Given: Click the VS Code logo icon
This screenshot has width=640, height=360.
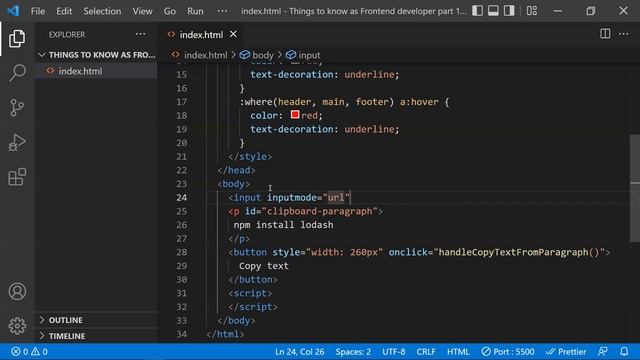Looking at the screenshot, I should [13, 11].
